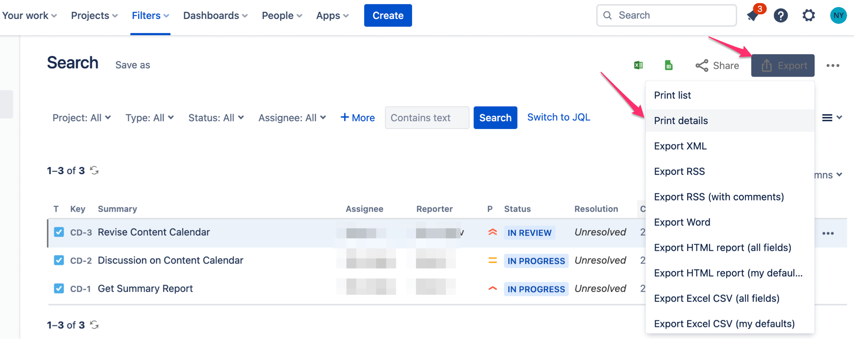Open the help question mark icon
The width and height of the screenshot is (868, 347).
point(781,15)
